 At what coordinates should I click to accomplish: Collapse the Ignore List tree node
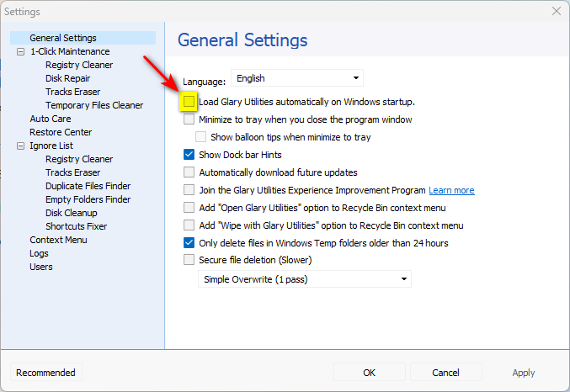point(21,146)
